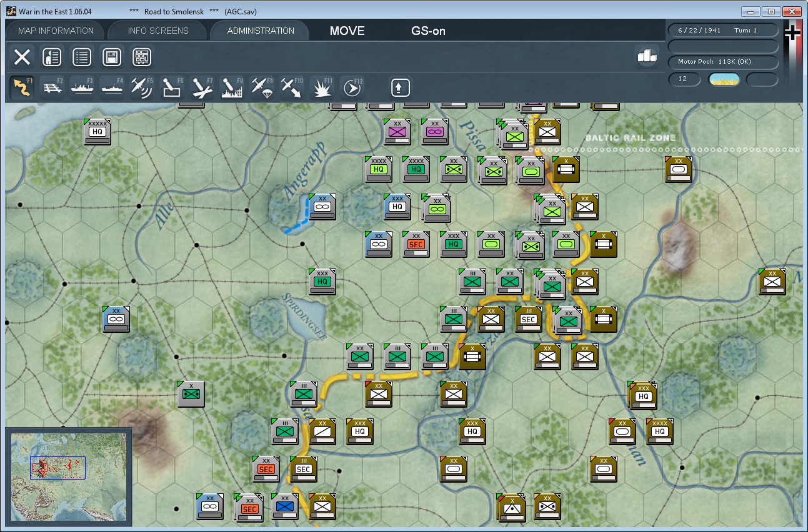The image size is (808, 532).
Task: Click the Motor Pool 113K readout
Action: (723, 62)
